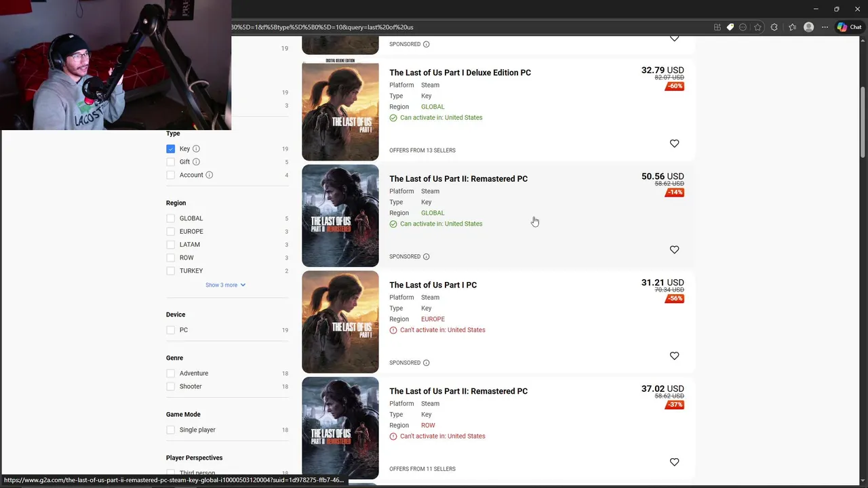This screenshot has width=868, height=488.
Task: Click green activation checkmark on Deluxe Edition listing
Action: click(393, 118)
